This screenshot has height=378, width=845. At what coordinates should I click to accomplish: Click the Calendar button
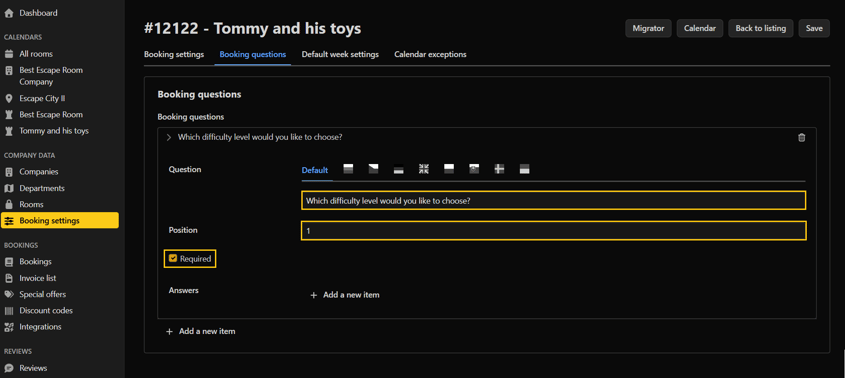699,29
